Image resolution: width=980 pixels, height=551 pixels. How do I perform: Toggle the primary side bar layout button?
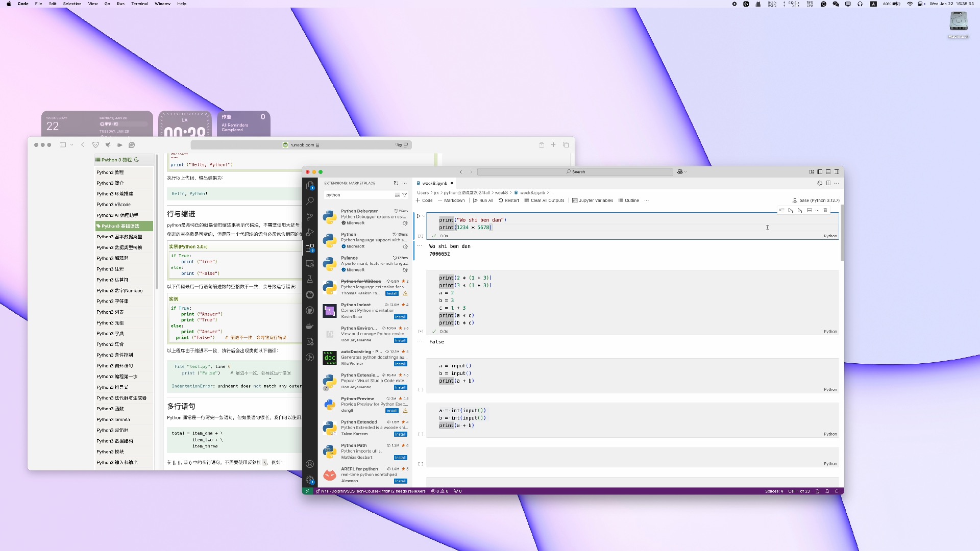point(820,172)
